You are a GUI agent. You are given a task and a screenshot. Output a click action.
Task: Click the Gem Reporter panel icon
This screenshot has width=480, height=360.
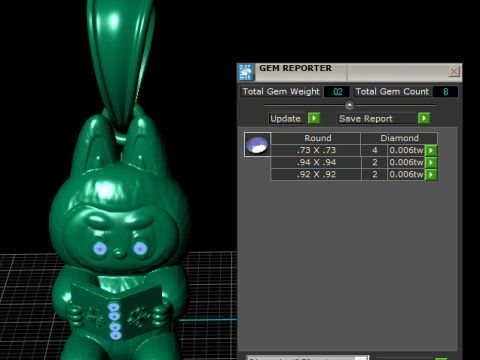point(246,72)
